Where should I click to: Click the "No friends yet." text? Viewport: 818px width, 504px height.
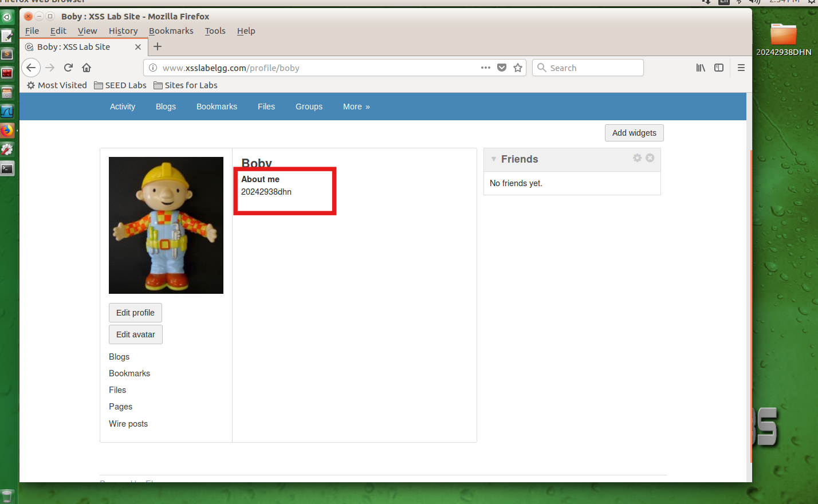(516, 183)
